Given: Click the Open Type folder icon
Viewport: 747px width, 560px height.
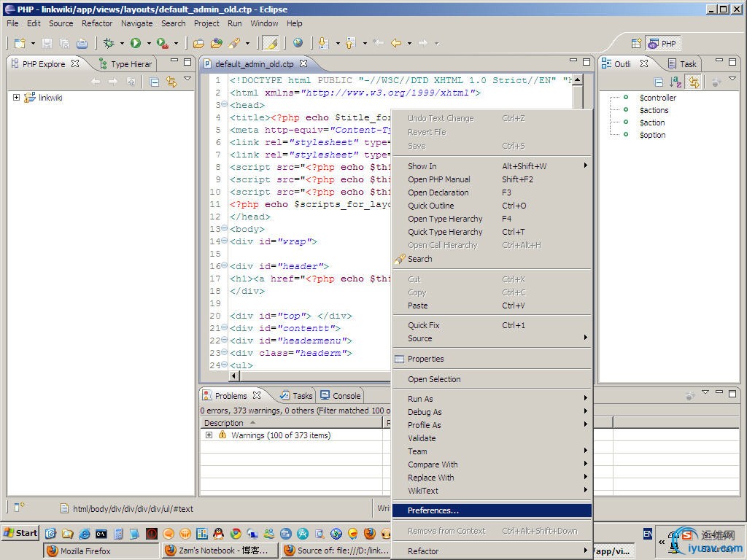Looking at the screenshot, I should pyautogui.click(x=198, y=43).
